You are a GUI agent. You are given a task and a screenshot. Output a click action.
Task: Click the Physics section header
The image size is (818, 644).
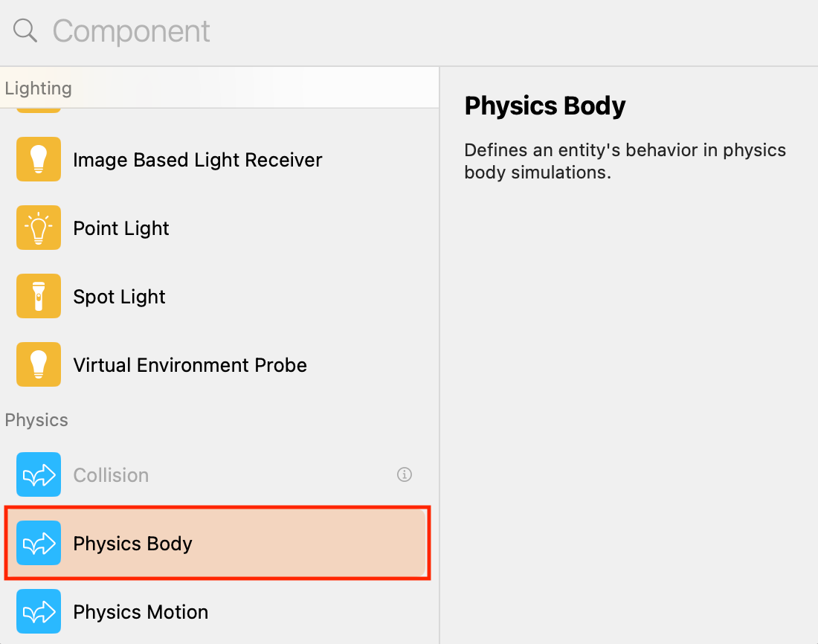tap(36, 420)
